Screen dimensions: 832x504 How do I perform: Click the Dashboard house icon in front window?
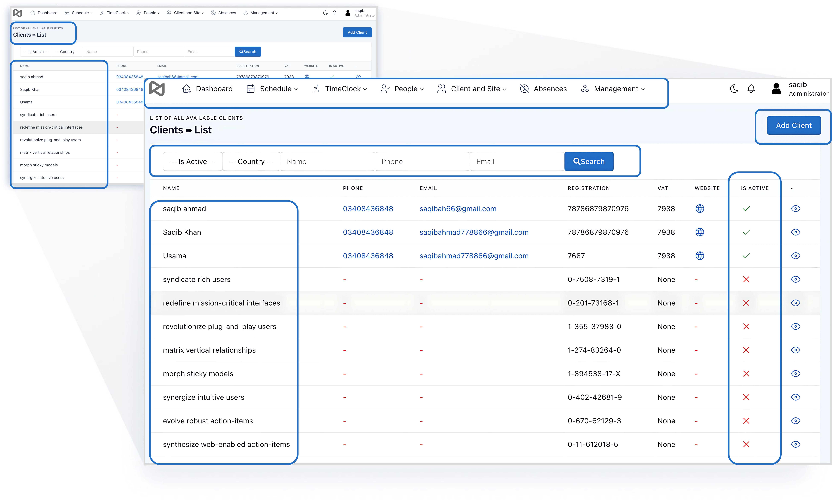[186, 89]
